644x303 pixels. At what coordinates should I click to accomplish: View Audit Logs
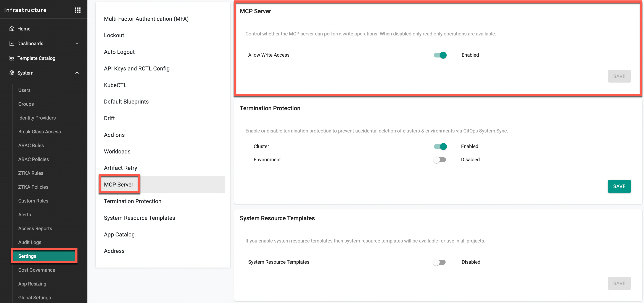[30, 242]
